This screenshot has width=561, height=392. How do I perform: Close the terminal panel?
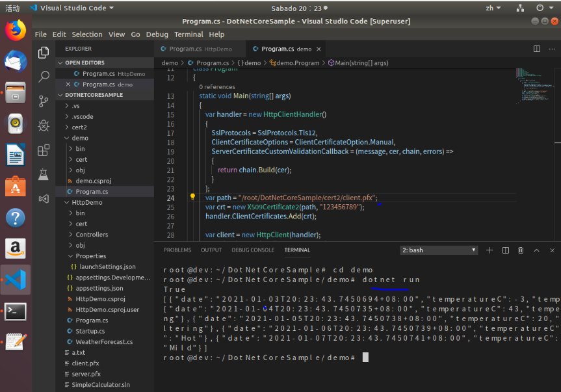pyautogui.click(x=552, y=250)
